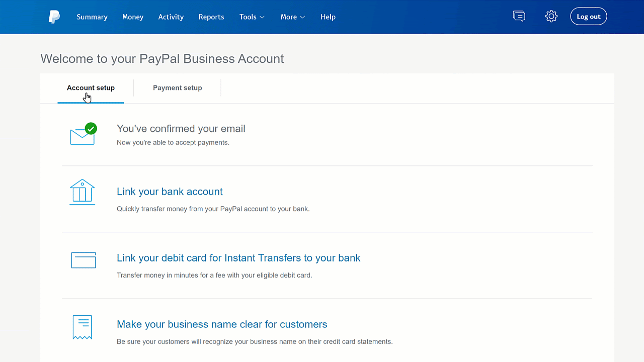Image resolution: width=644 pixels, height=362 pixels.
Task: Open the Reports menu item
Action: point(211,17)
